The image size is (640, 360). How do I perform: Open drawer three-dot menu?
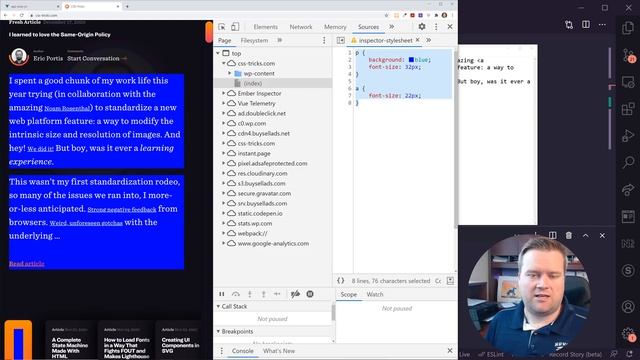pyautogui.click(x=222, y=351)
